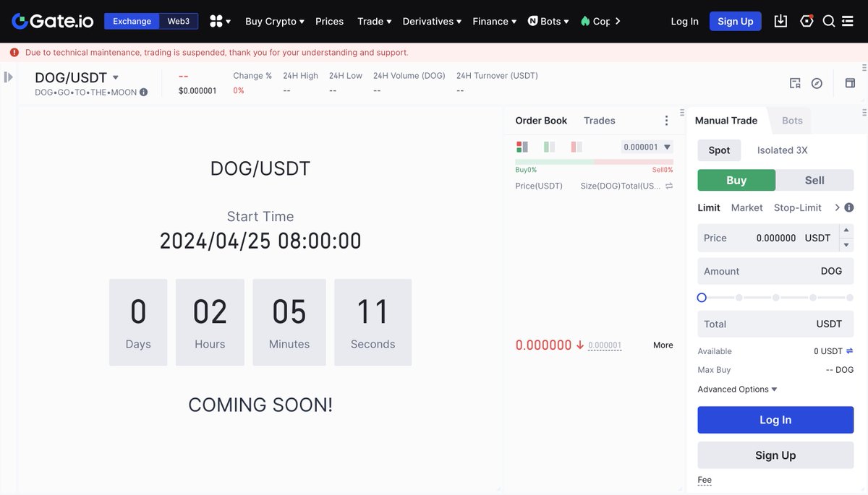The width and height of the screenshot is (868, 495).
Task: Expand Advanced Options
Action: (x=737, y=389)
